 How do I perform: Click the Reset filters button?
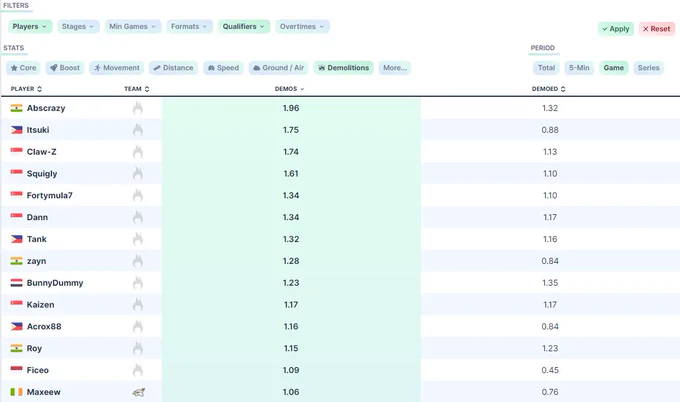pos(657,29)
